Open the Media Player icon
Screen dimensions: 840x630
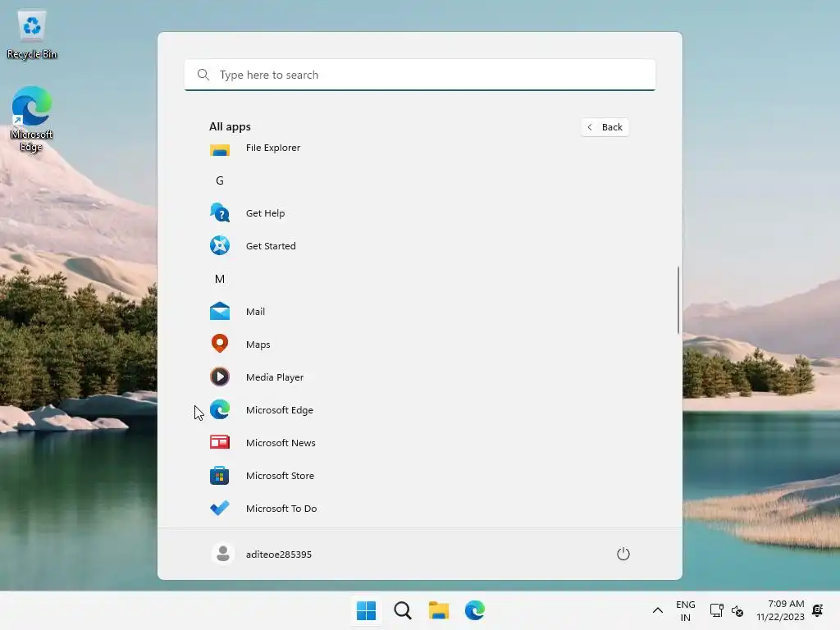(220, 377)
